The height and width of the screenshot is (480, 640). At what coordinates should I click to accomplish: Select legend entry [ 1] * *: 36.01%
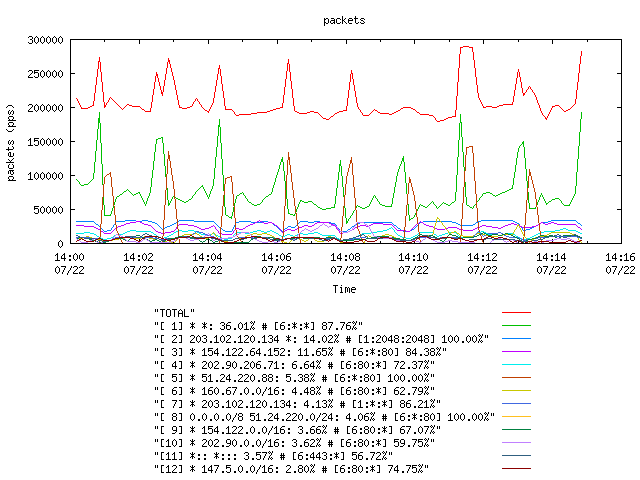click(258, 326)
